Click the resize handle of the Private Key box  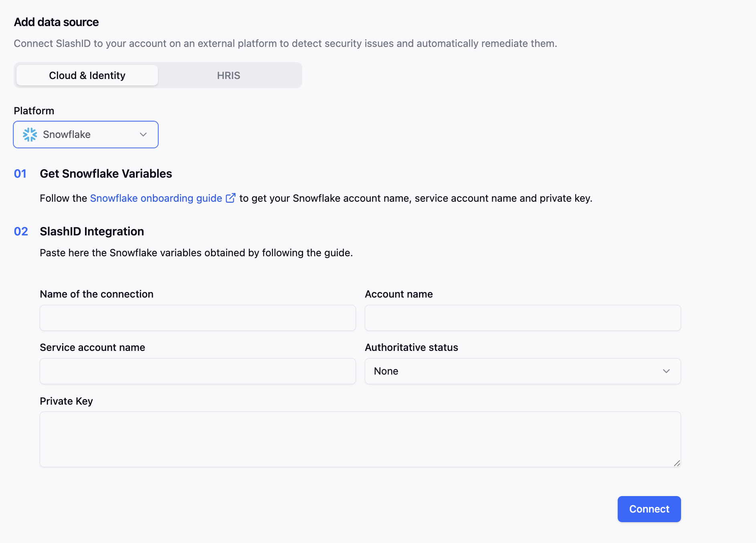click(677, 464)
